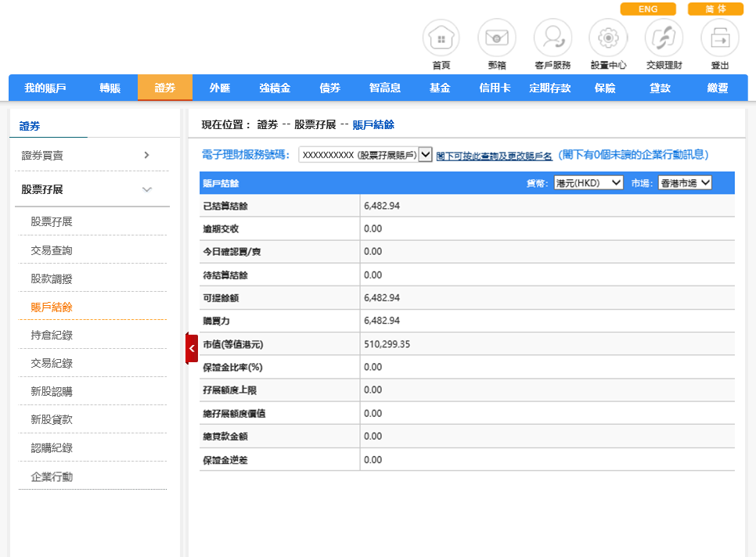The width and height of the screenshot is (756, 557).
Task: Switch language with the ENG button
Action: [648, 9]
